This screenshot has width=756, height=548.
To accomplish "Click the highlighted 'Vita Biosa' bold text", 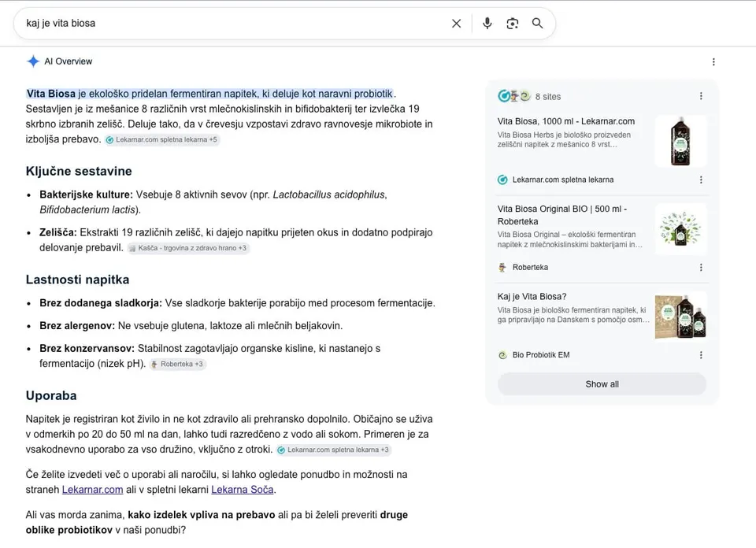I will point(50,94).
